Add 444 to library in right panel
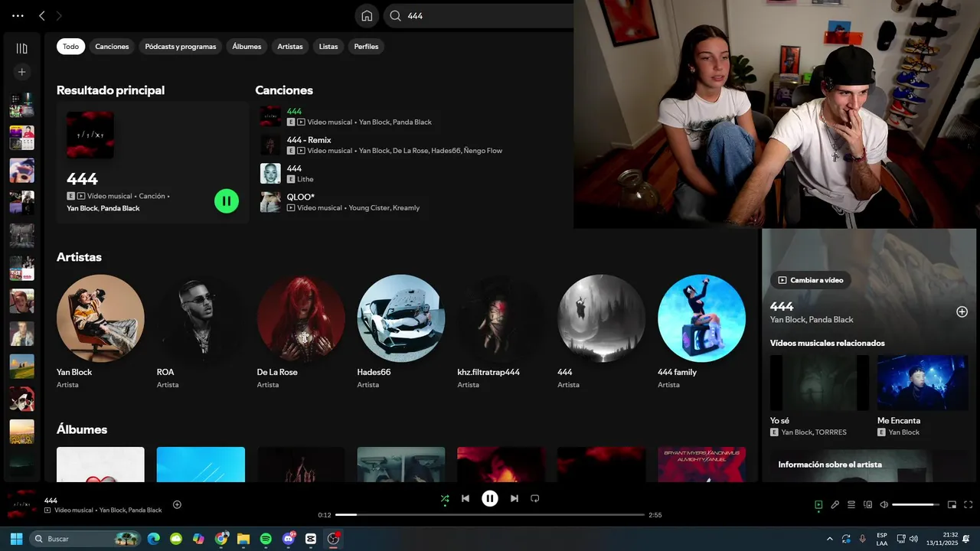The width and height of the screenshot is (980, 551). (962, 311)
